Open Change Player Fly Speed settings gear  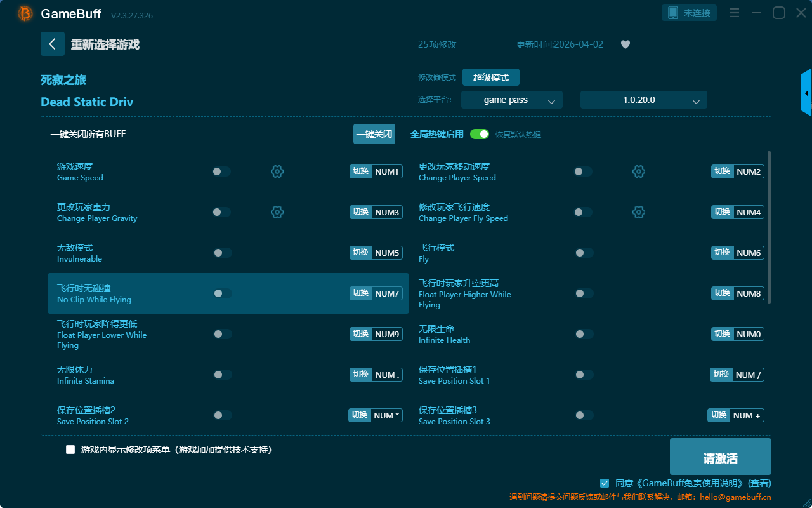[638, 212]
